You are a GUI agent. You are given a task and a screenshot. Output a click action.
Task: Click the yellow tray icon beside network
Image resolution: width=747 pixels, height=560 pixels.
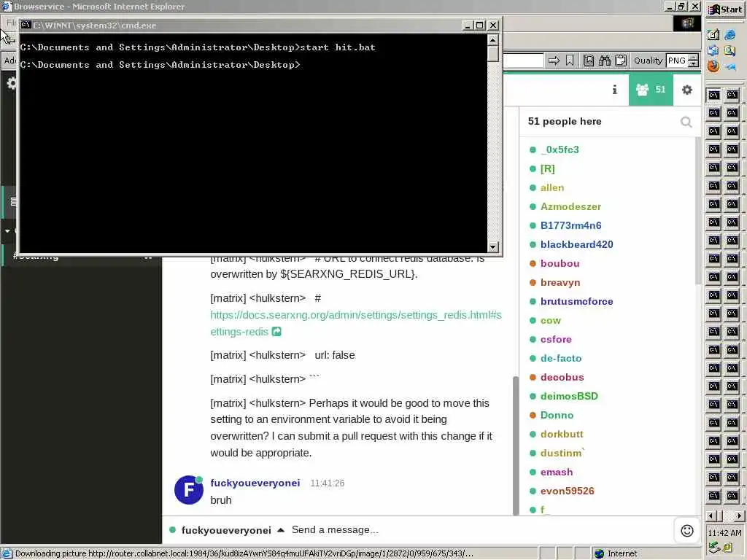coord(729,548)
